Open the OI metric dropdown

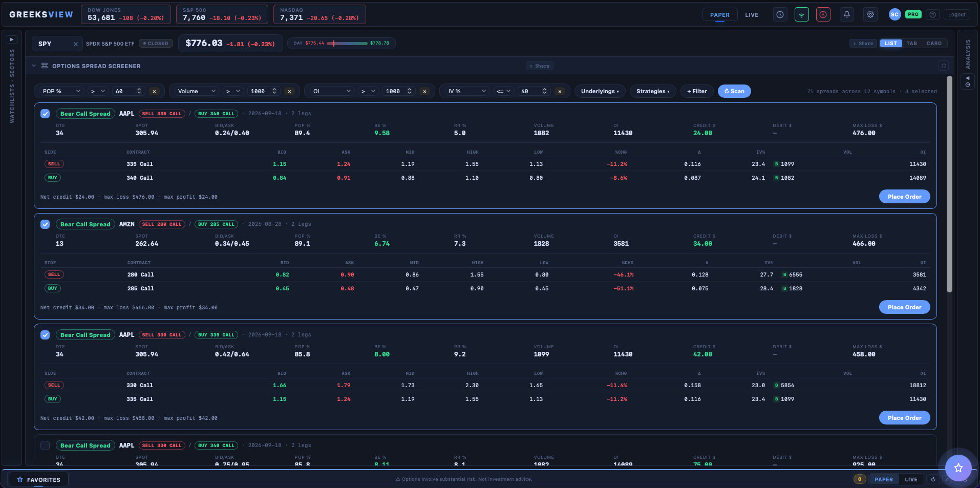[x=332, y=91]
